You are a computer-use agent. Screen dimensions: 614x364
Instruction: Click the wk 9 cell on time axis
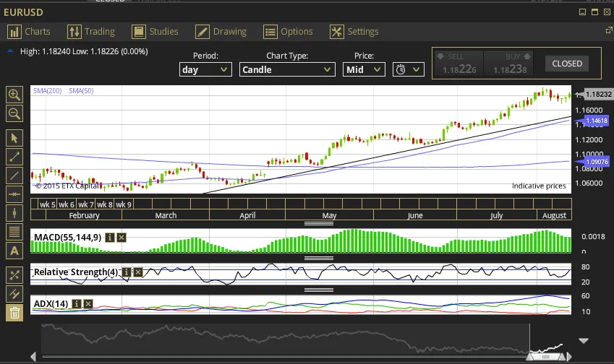(124, 204)
